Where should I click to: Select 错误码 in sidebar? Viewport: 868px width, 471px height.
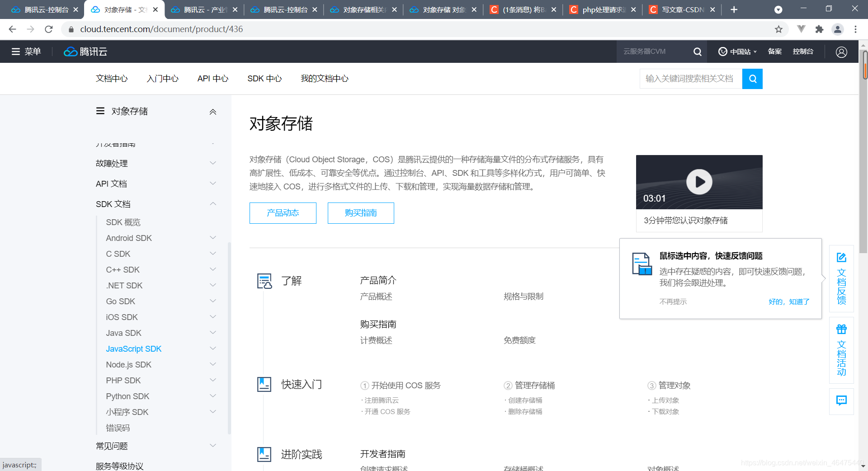coord(118,428)
